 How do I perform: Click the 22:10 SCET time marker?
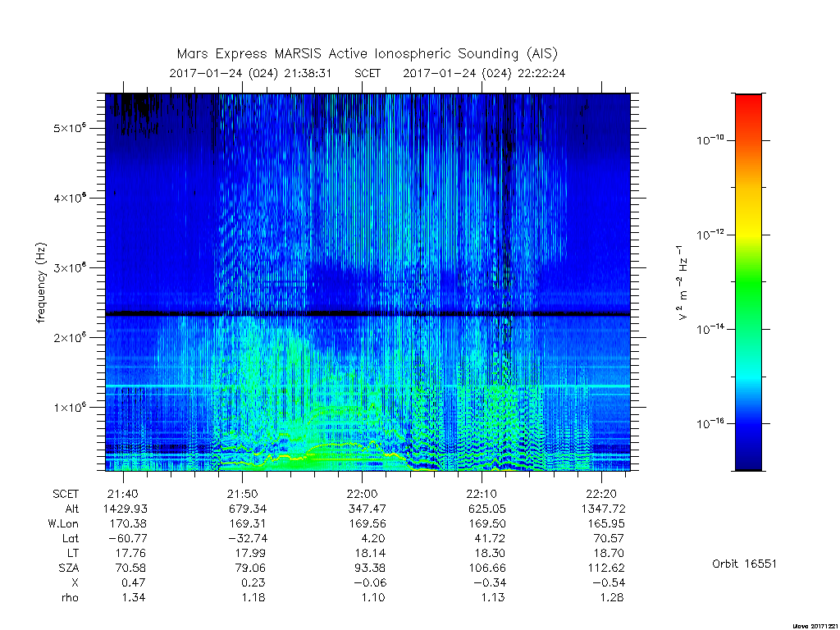pyautogui.click(x=482, y=494)
